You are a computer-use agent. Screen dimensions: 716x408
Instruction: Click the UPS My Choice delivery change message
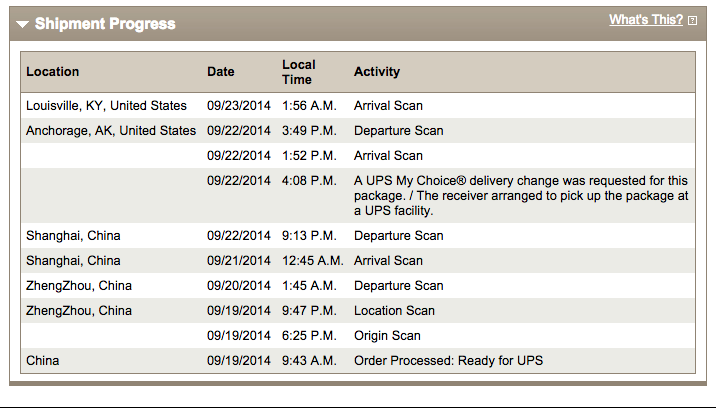[520, 196]
